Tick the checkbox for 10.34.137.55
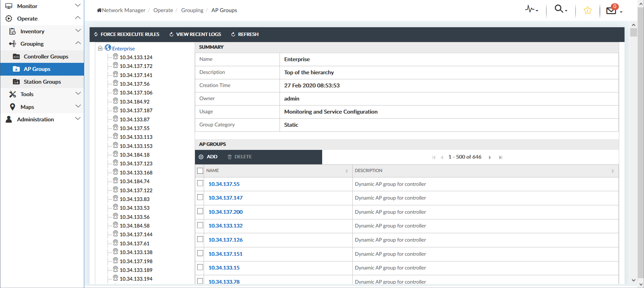Image resolution: width=644 pixels, height=288 pixels. (200, 183)
